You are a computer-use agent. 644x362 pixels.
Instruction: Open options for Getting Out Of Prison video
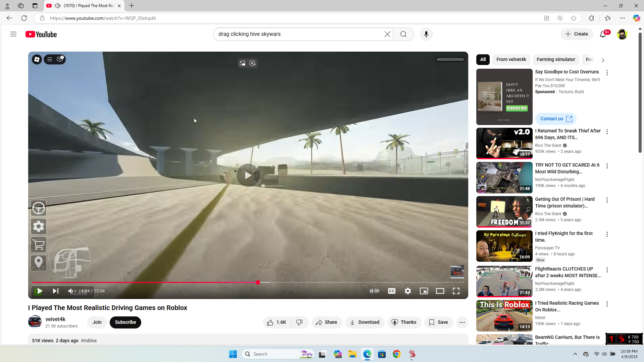click(607, 200)
